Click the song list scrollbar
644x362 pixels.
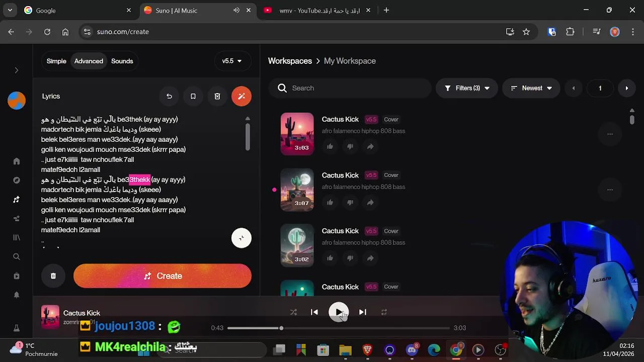632,120
